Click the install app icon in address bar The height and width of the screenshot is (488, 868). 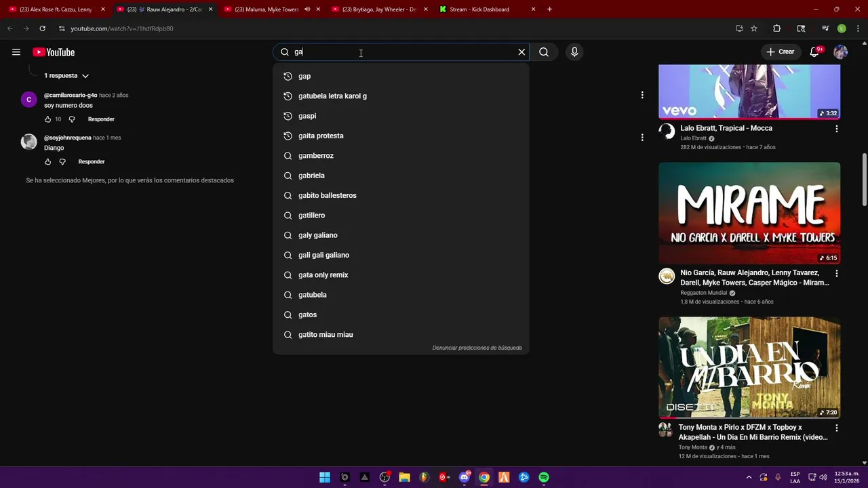click(739, 28)
